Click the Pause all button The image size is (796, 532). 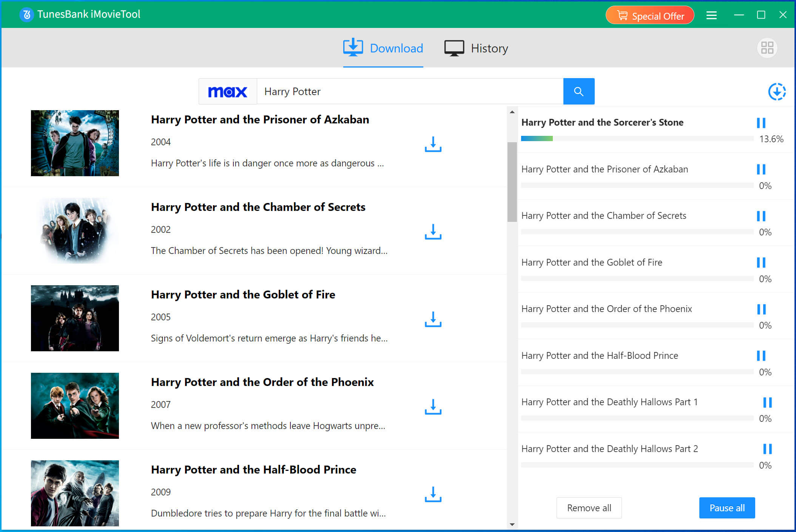727,508
